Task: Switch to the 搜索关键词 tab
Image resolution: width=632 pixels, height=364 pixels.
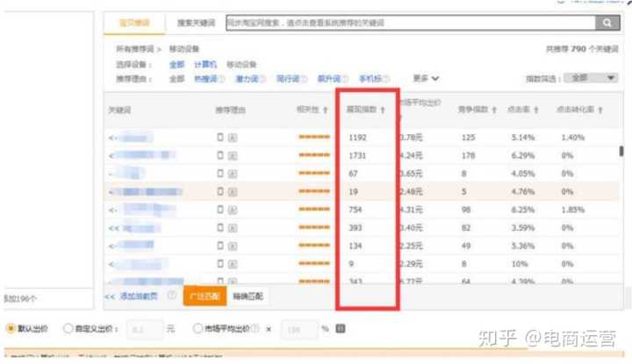Action: (196, 23)
